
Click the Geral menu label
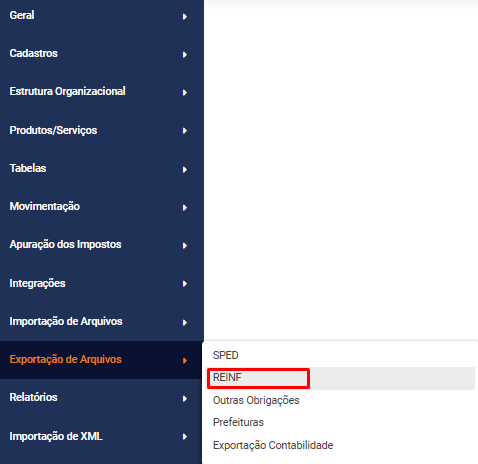pos(22,15)
